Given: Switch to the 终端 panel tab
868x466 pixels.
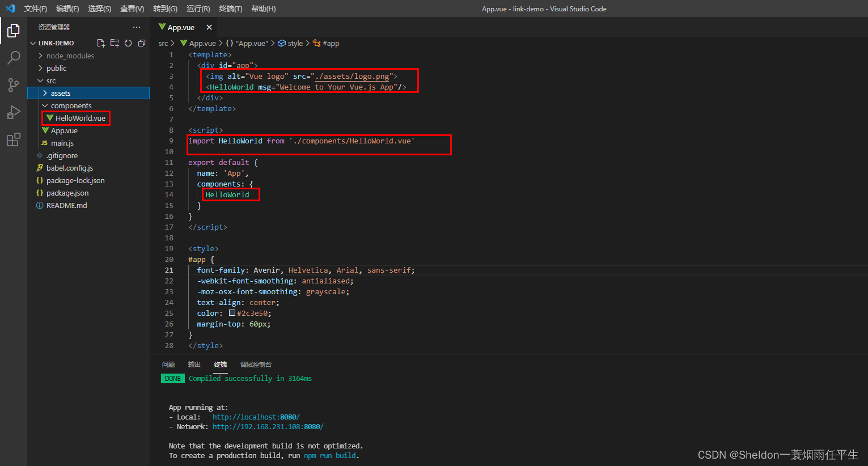Looking at the screenshot, I should point(221,365).
